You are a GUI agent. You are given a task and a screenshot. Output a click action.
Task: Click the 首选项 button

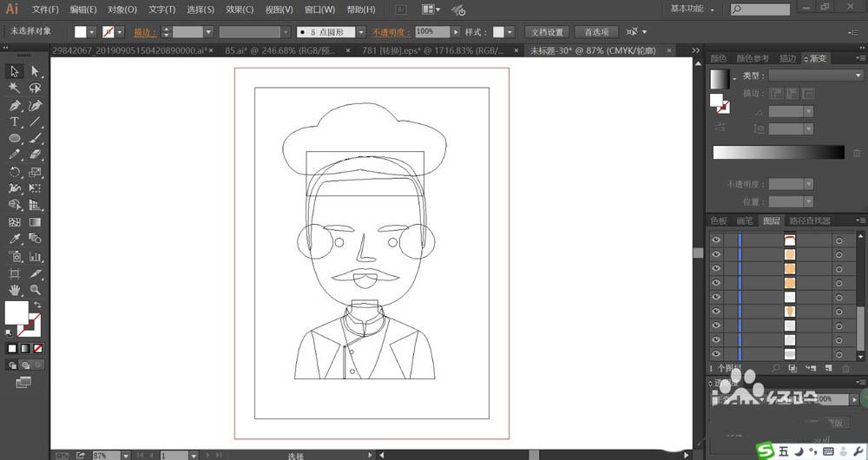(596, 32)
